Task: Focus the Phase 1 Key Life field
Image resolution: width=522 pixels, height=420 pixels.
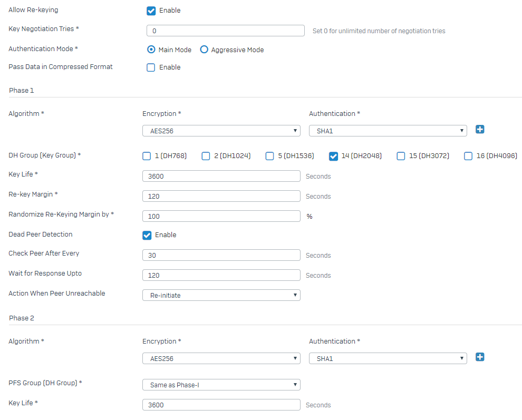Action: 221,176
